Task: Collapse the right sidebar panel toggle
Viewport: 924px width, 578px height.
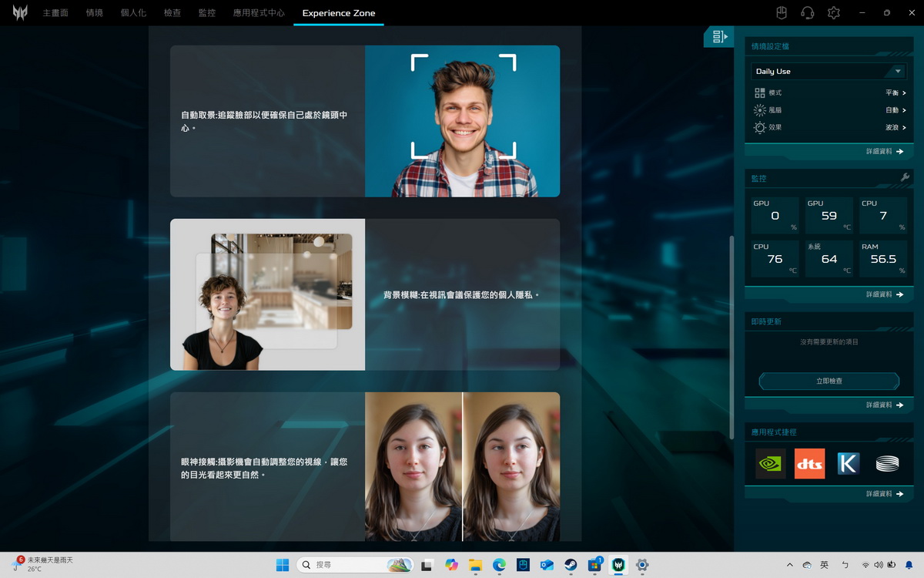Action: tap(719, 36)
